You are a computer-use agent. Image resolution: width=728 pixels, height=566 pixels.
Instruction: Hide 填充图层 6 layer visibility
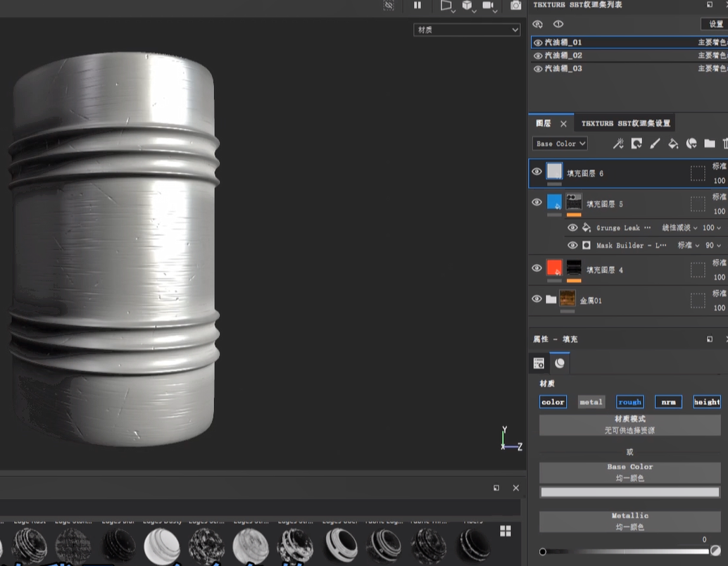pos(537,172)
